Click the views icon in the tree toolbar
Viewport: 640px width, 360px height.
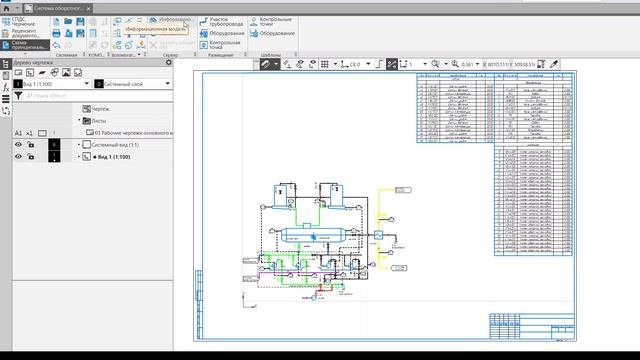[x=30, y=73]
